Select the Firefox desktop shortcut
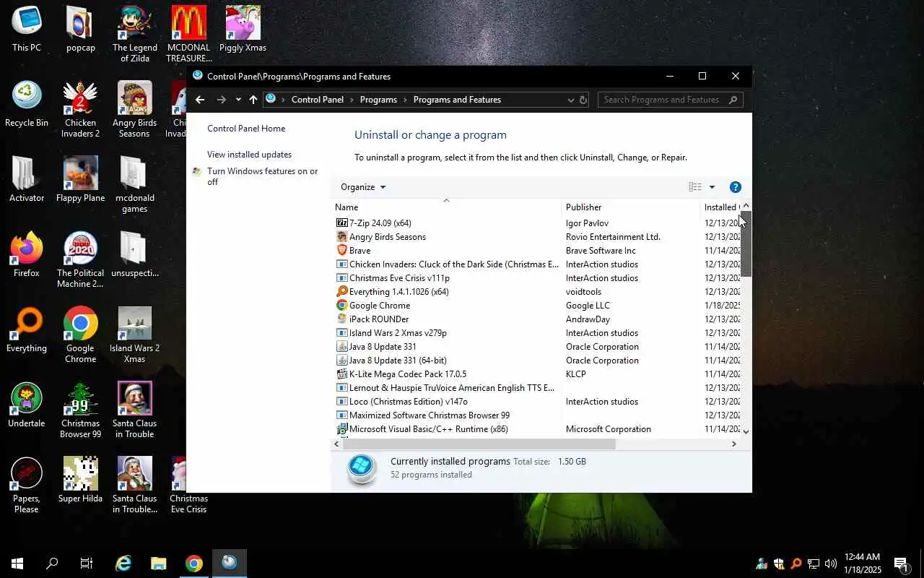This screenshot has width=924, height=578. click(x=27, y=255)
